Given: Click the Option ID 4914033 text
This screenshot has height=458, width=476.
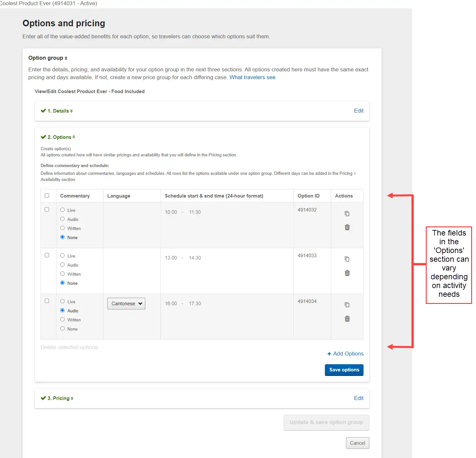Looking at the screenshot, I should click(x=307, y=256).
